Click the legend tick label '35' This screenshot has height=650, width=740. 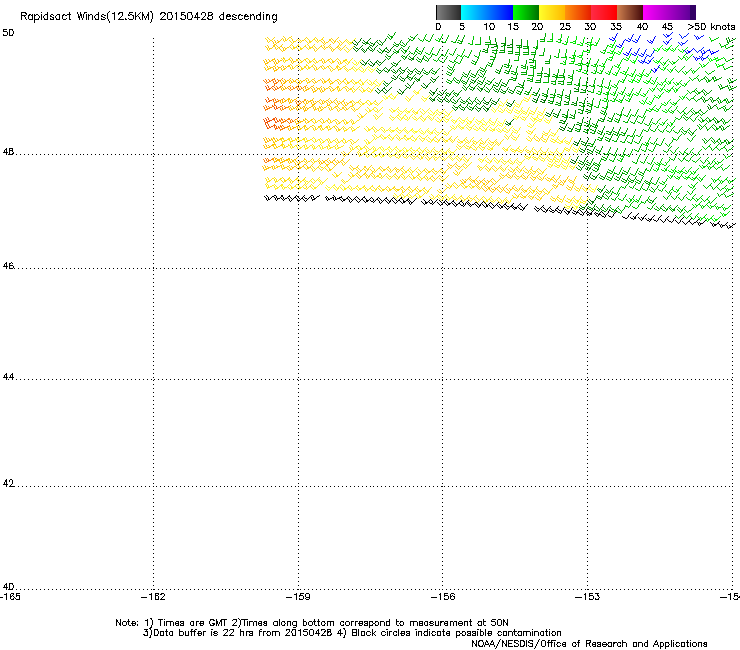coord(616,27)
